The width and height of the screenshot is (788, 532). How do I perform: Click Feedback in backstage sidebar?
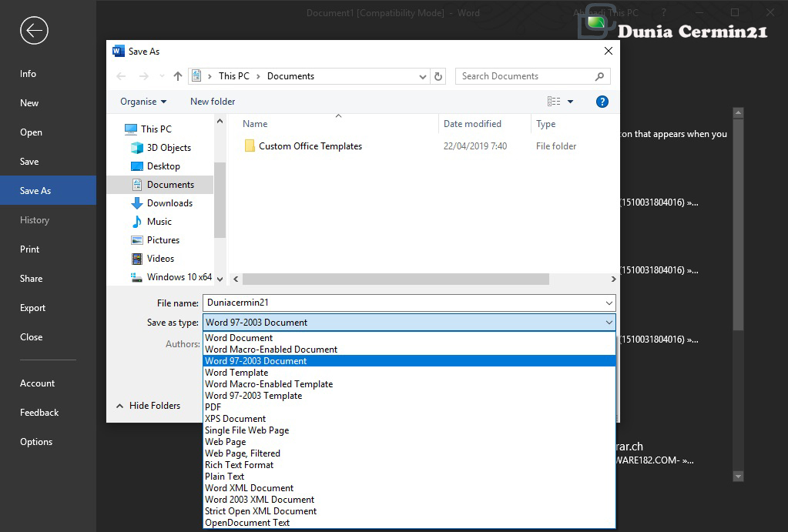point(49,413)
